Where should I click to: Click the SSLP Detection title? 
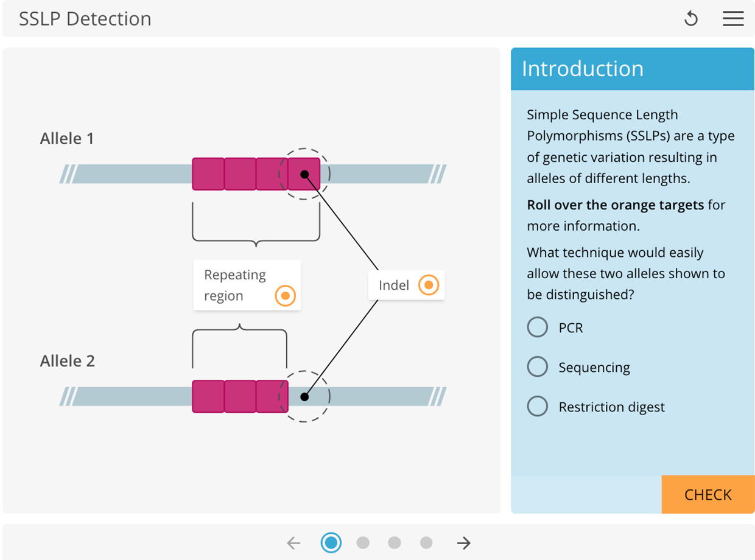tap(85, 19)
